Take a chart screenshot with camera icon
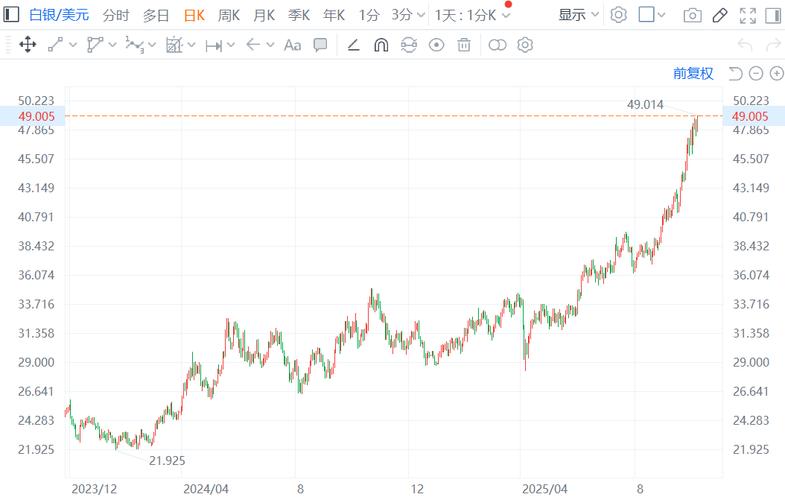 coord(692,15)
